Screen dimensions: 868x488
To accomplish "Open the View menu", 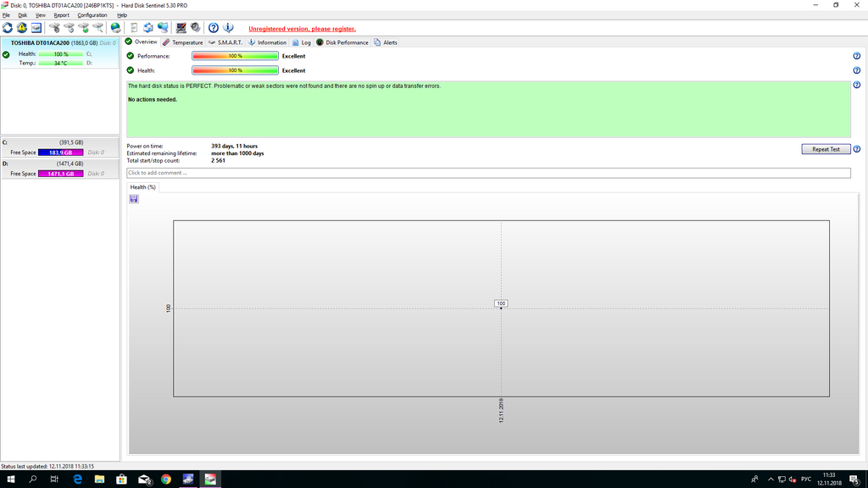I will pyautogui.click(x=41, y=15).
